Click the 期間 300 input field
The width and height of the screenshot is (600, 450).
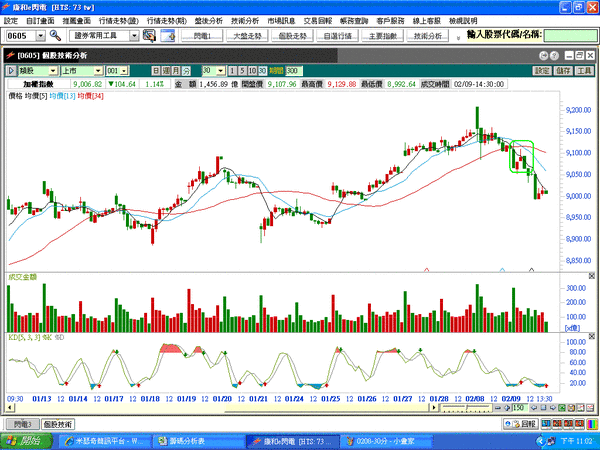click(294, 71)
